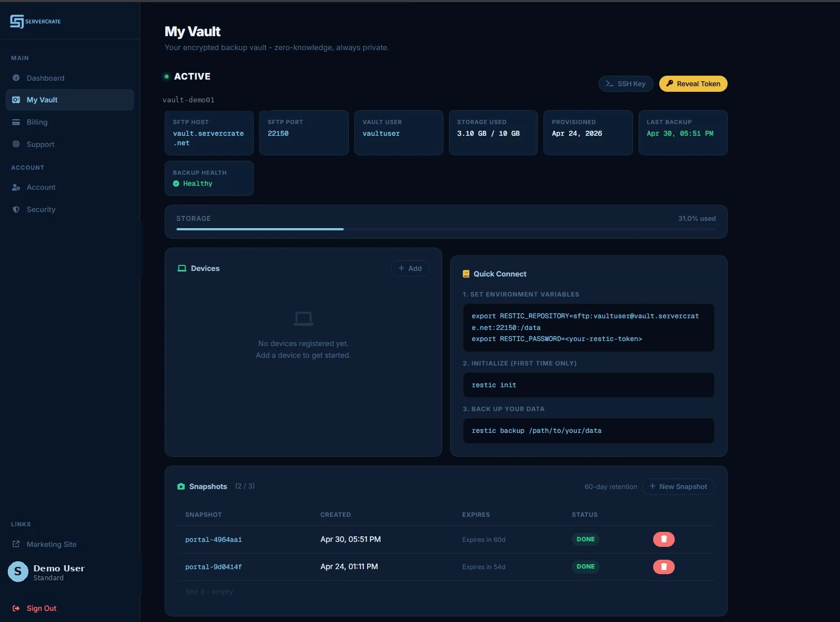Viewport: 840px width, 622px height.
Task: Click the empty-state laptop icon
Action: [304, 319]
